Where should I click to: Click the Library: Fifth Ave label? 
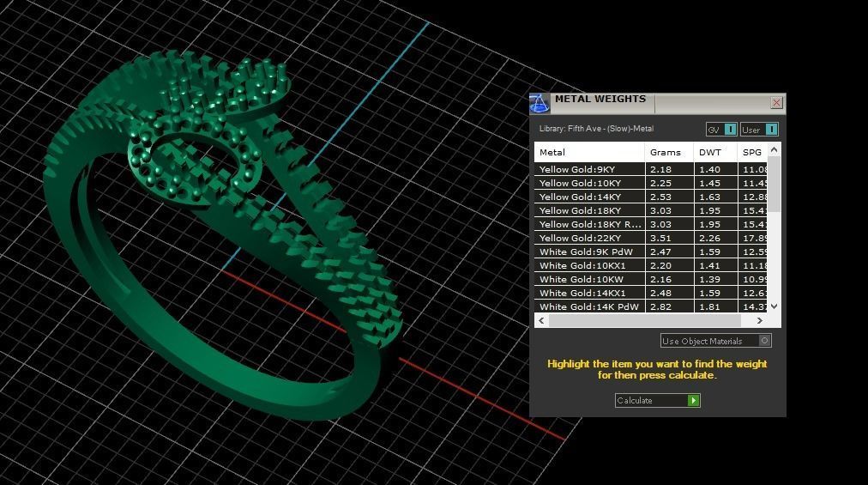[596, 129]
